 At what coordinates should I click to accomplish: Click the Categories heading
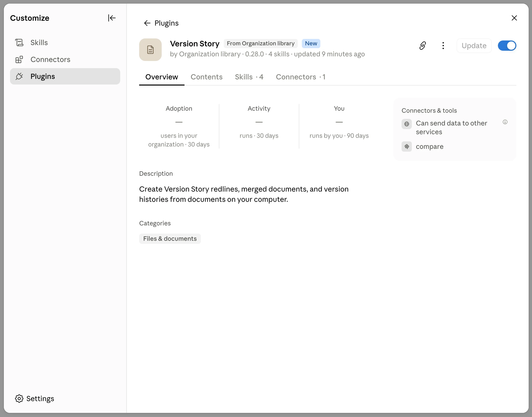click(x=155, y=223)
